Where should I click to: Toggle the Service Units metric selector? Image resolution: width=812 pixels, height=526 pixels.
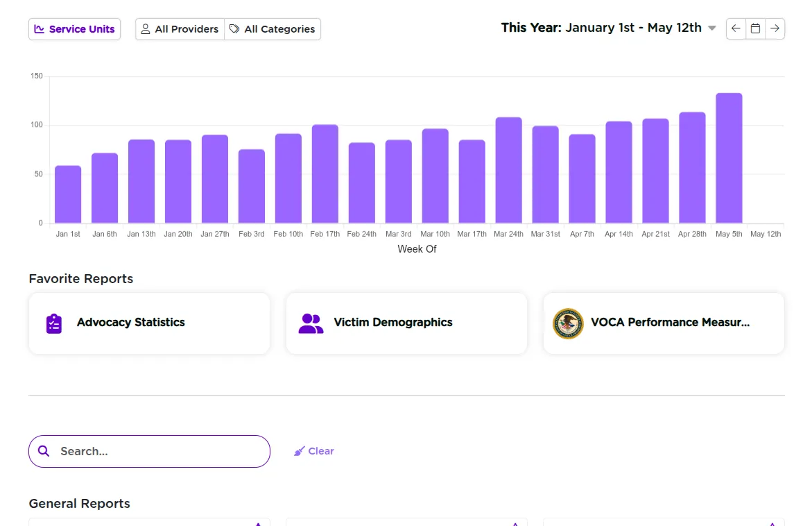click(74, 28)
